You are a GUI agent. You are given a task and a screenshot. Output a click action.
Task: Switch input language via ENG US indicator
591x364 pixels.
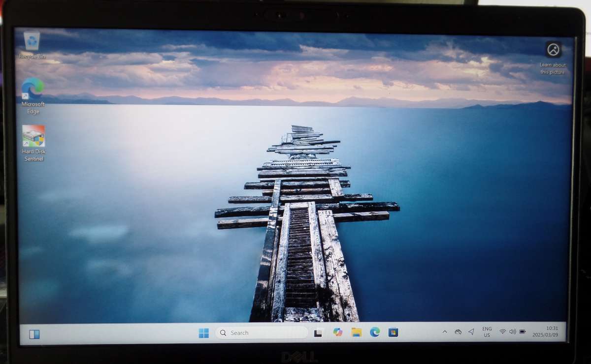487,332
